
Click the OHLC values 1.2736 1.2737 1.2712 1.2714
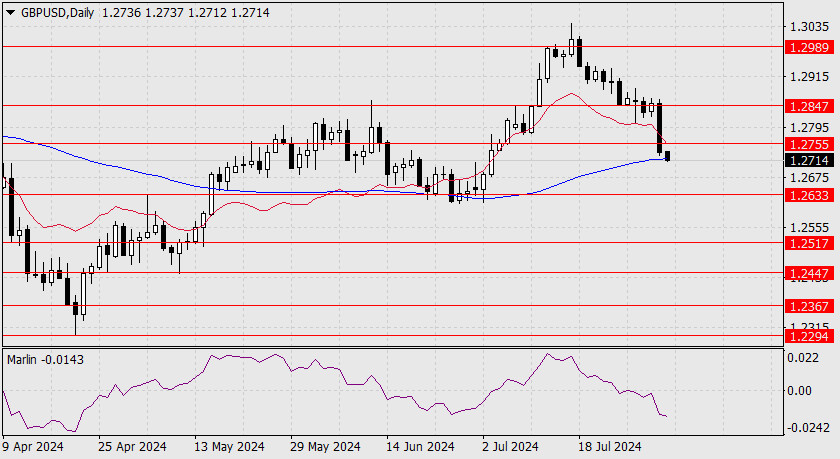[x=185, y=12]
